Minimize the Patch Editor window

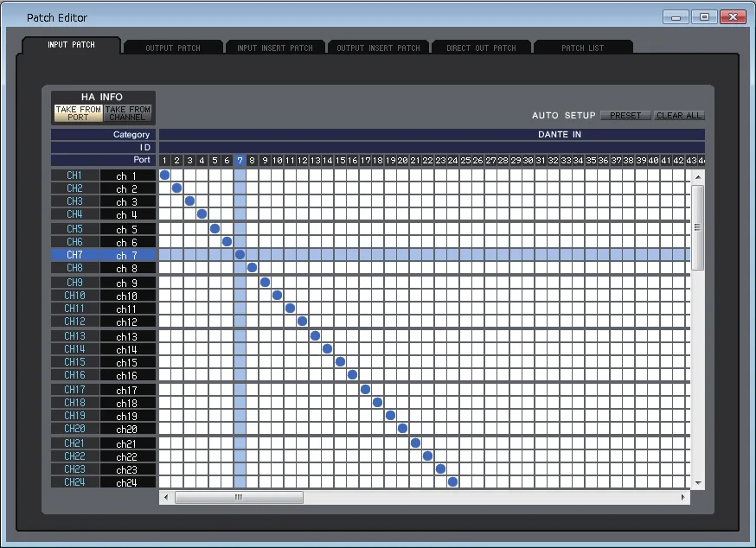[676, 17]
